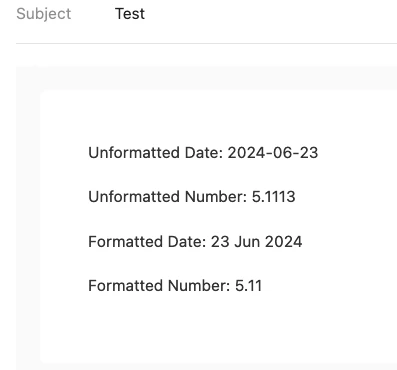397x370 pixels.
Task: Click word "Date" in Formatted Date line
Action: click(x=187, y=241)
